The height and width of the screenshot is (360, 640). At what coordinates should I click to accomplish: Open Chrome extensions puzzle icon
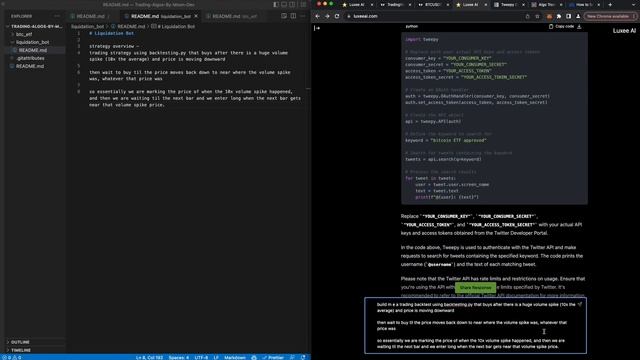click(x=559, y=16)
